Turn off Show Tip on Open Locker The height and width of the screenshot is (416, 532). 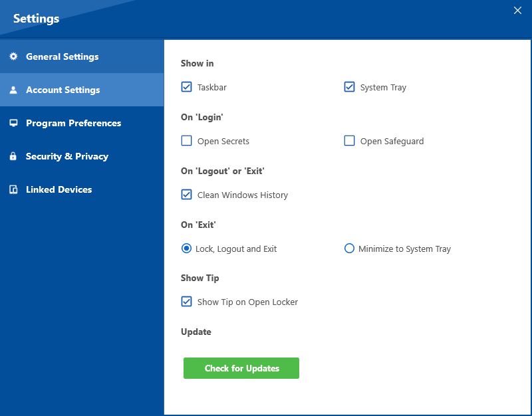[186, 302]
